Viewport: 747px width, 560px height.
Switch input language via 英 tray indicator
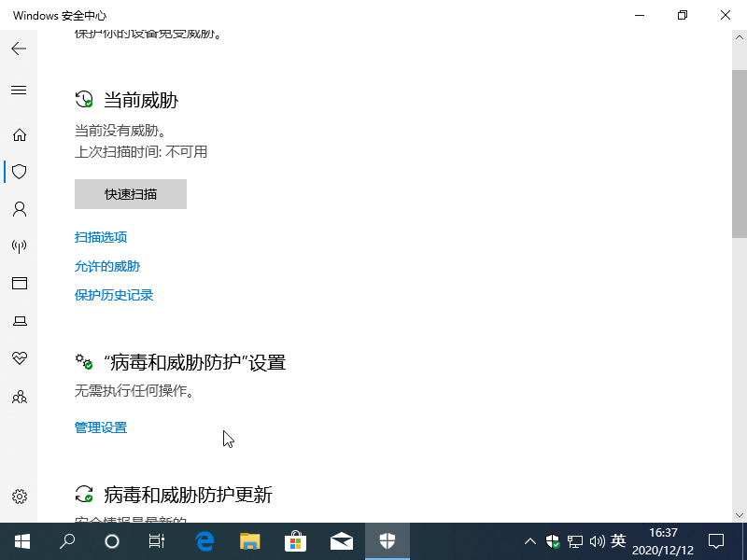(617, 540)
